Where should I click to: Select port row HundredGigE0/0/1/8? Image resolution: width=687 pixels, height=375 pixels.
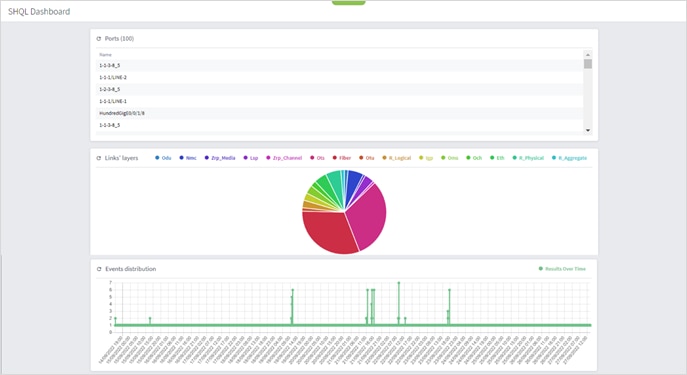coord(340,113)
